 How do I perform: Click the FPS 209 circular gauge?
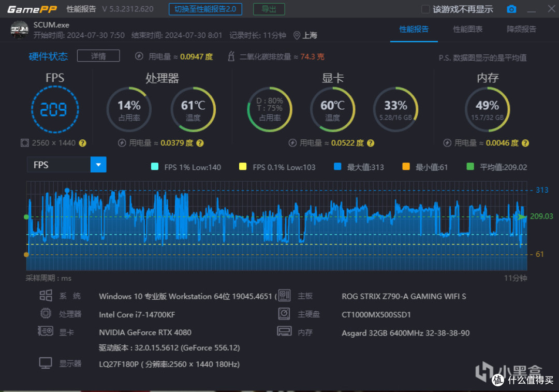55,109
